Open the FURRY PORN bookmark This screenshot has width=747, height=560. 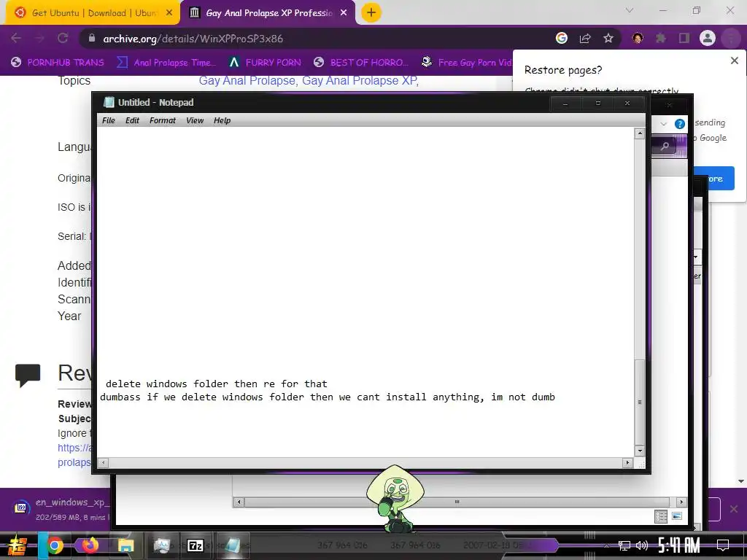265,63
